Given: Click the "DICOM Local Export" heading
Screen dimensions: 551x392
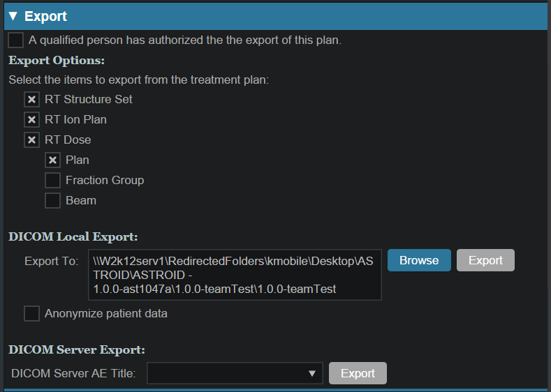Looking at the screenshot, I should pyautogui.click(x=73, y=237).
